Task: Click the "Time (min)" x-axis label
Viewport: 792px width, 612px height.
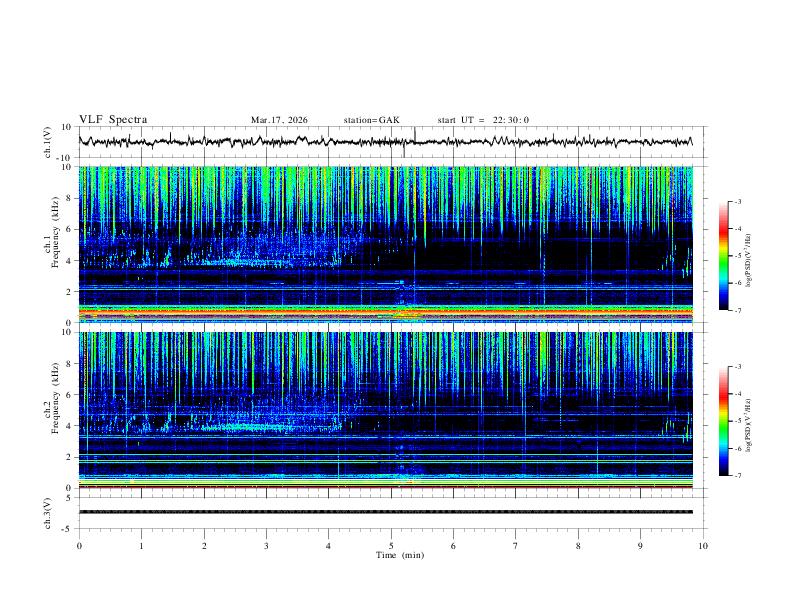Action: [400, 555]
